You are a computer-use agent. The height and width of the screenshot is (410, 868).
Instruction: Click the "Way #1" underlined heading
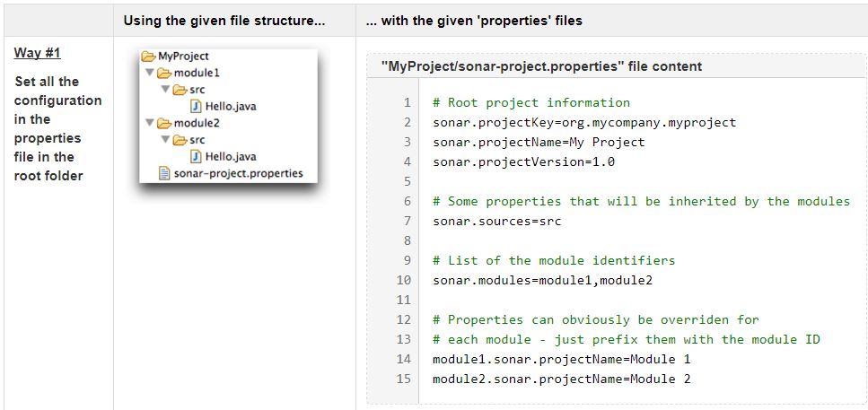pyautogui.click(x=37, y=53)
